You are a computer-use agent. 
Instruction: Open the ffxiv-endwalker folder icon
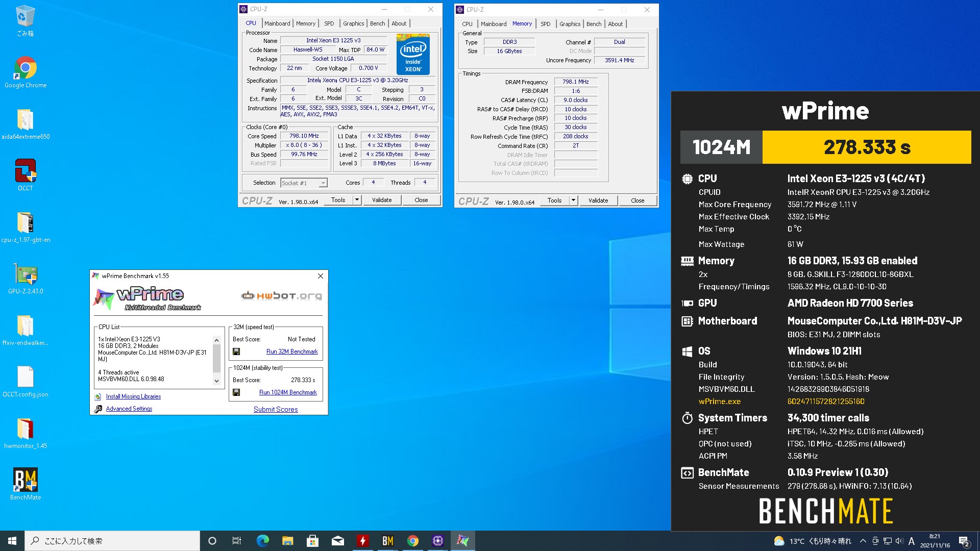(25, 330)
